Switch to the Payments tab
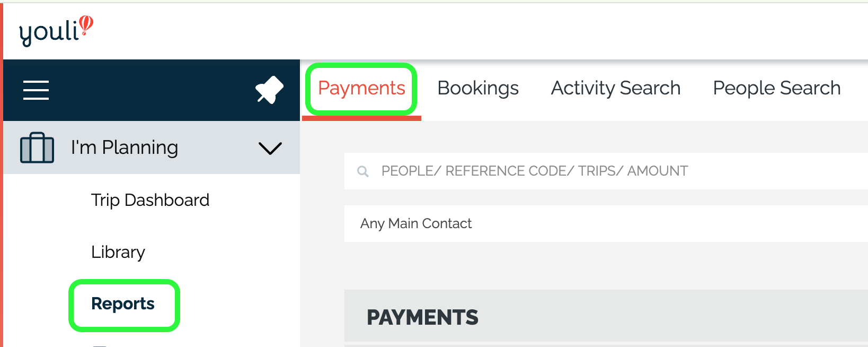 (x=361, y=88)
